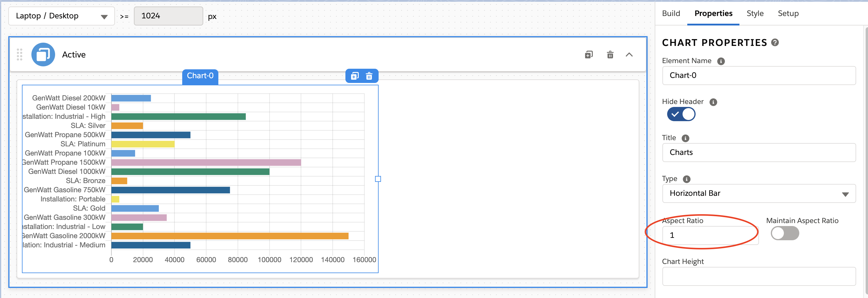Click the Element Name input field

pyautogui.click(x=759, y=76)
